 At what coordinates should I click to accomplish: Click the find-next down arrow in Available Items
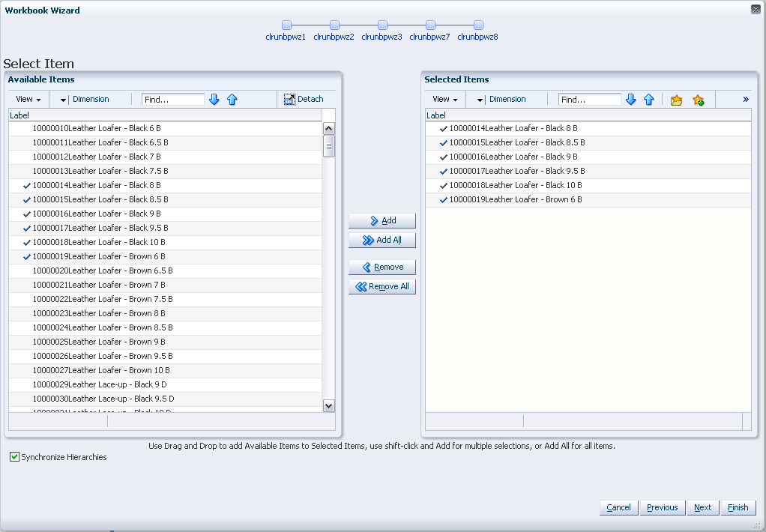pyautogui.click(x=214, y=99)
